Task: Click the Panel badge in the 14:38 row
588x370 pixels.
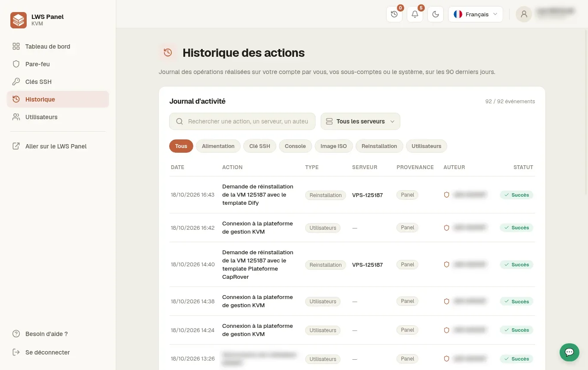Action: pyautogui.click(x=407, y=301)
